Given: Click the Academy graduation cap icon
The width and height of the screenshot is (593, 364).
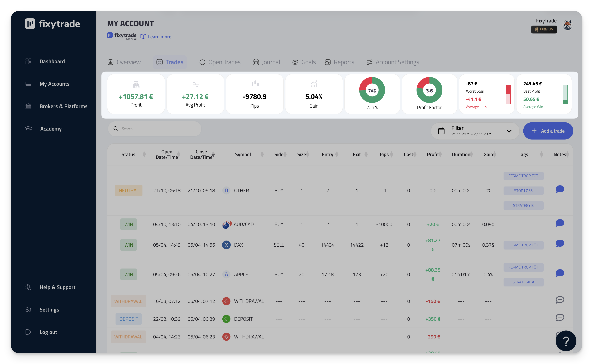Looking at the screenshot, I should pos(28,128).
